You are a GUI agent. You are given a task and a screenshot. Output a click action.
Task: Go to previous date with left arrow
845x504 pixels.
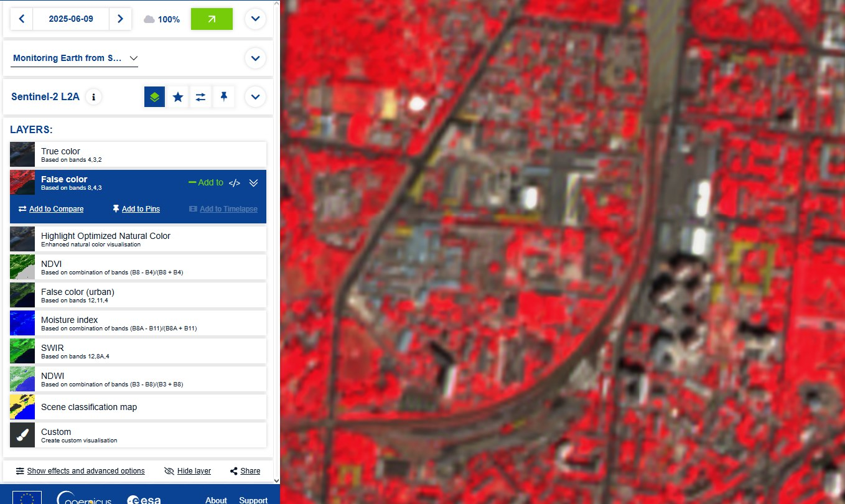(x=22, y=19)
